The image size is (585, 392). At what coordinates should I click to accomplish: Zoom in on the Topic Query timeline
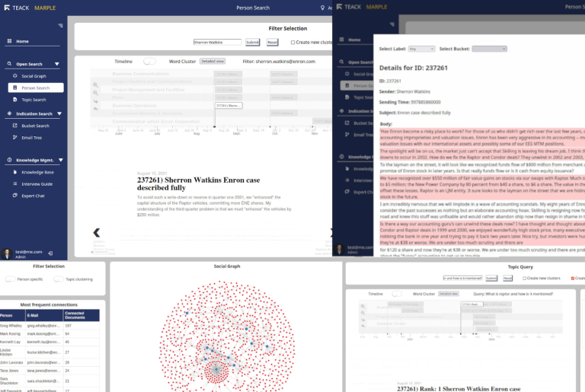point(363,306)
